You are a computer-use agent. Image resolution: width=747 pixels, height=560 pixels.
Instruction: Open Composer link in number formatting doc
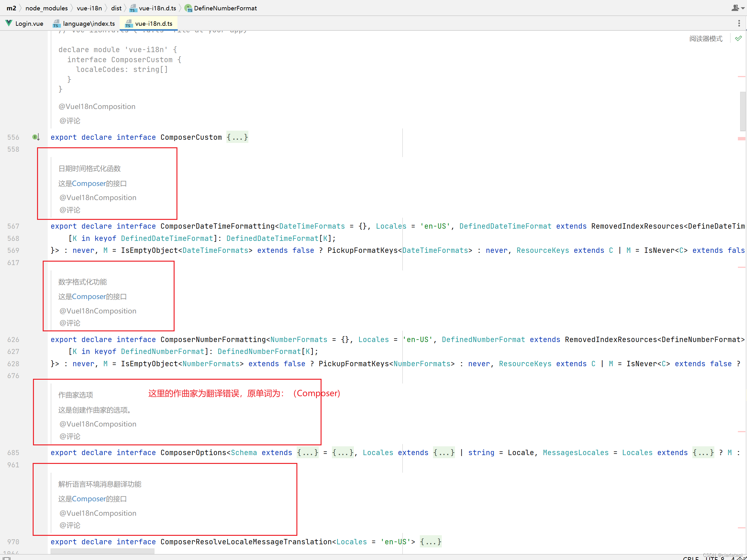(x=89, y=296)
